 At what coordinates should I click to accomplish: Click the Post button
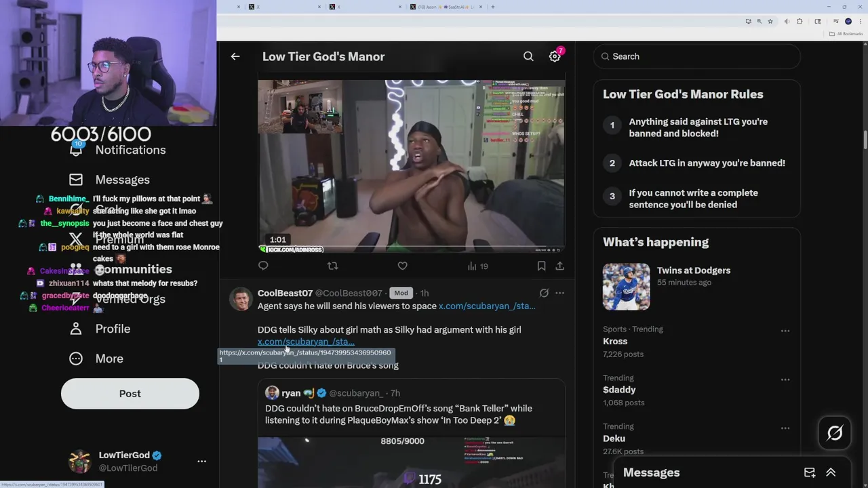pos(130,394)
